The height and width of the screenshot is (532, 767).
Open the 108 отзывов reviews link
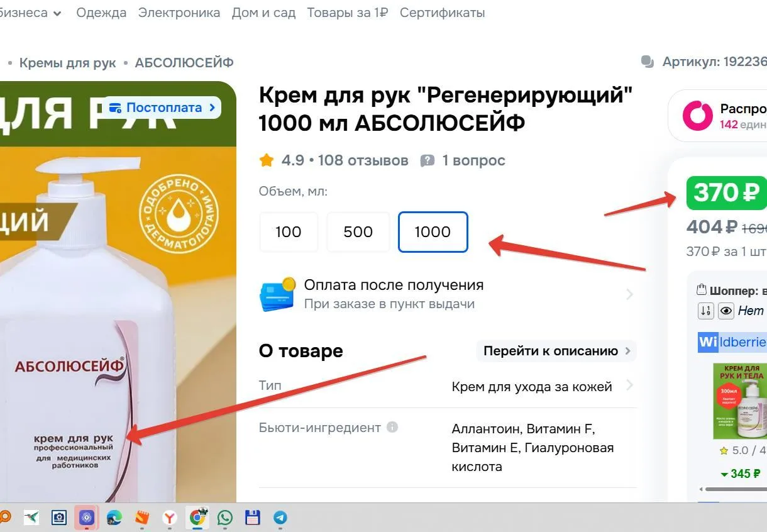363,160
